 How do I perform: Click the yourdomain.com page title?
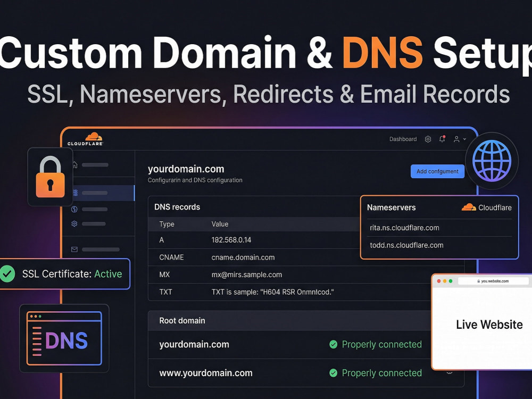(x=186, y=169)
